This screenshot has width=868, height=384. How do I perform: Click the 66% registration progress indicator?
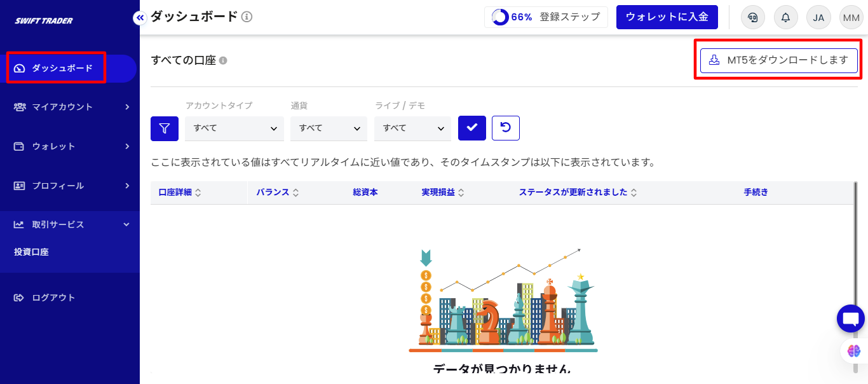pos(546,17)
